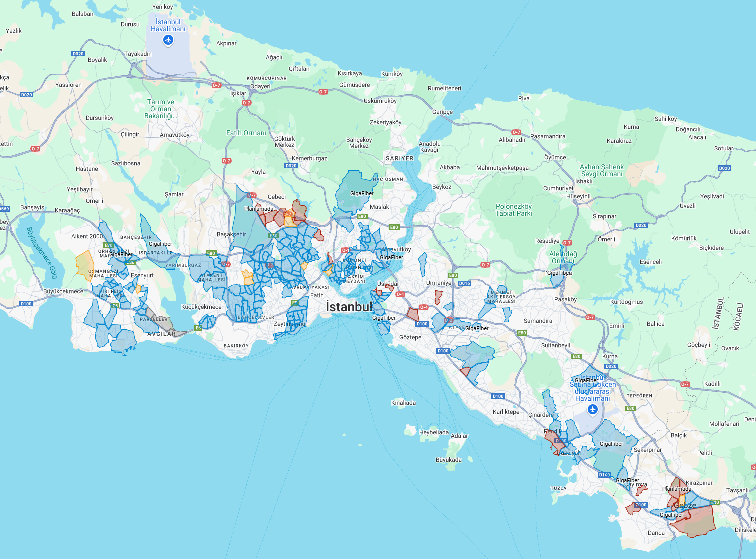
Task: Click the İstanbul Havalimanı airport icon
Action: coord(168,40)
